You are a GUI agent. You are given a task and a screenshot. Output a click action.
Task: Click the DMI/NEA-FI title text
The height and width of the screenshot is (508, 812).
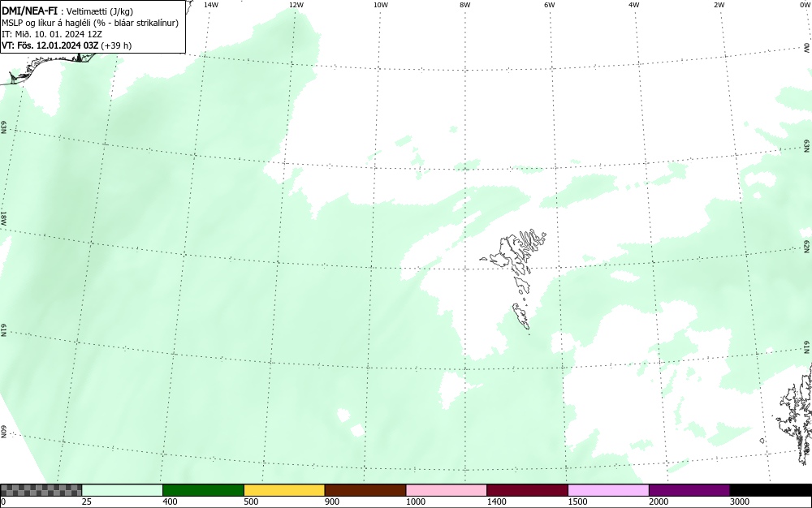29,11
